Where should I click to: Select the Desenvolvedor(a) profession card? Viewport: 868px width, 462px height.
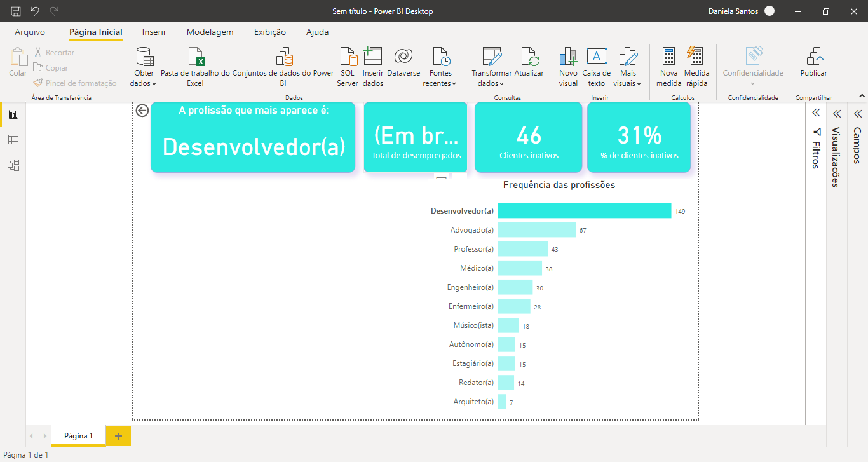(253, 137)
